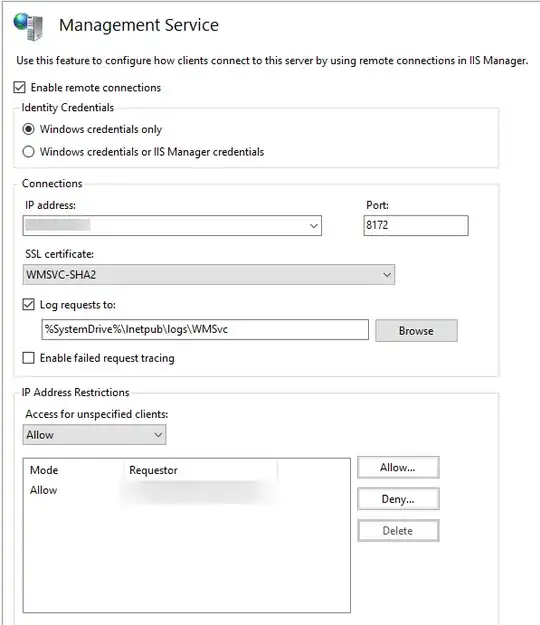The image size is (540, 625).
Task: Toggle the Log requests to checkbox
Action: pyautogui.click(x=28, y=305)
